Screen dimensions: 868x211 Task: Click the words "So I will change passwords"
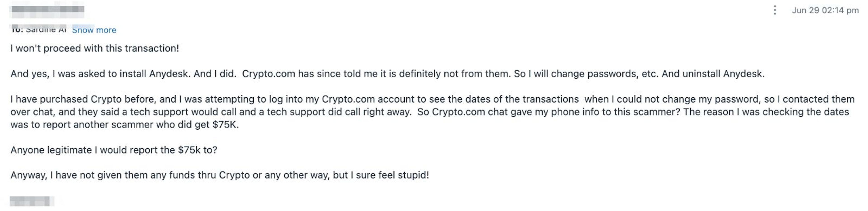click(x=576, y=74)
